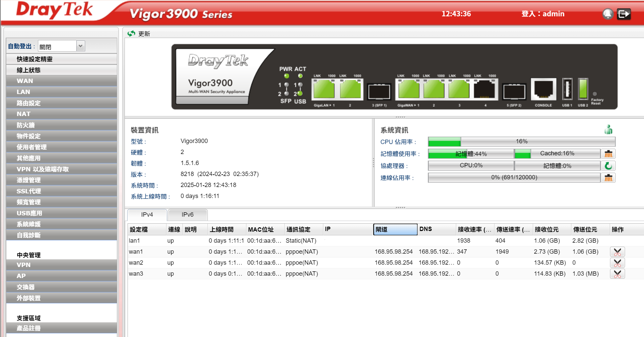Expand the LAN menu section
The image size is (644, 337).
coord(61,92)
